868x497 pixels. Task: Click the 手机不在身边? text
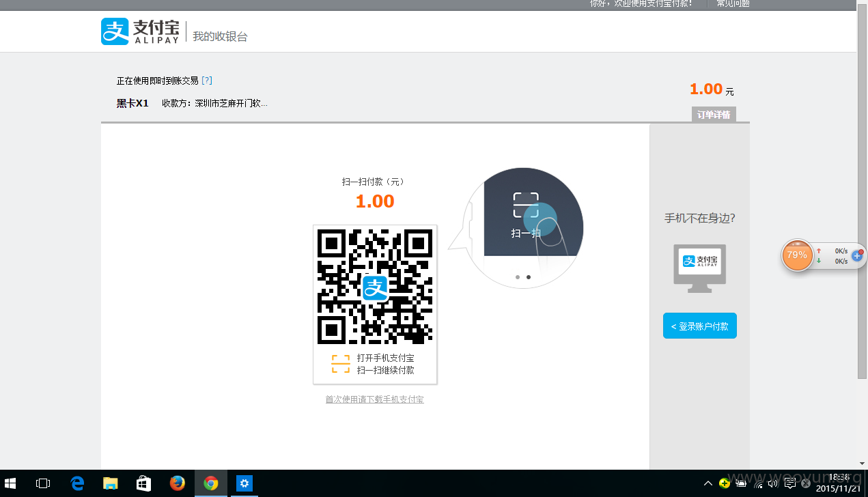point(700,218)
